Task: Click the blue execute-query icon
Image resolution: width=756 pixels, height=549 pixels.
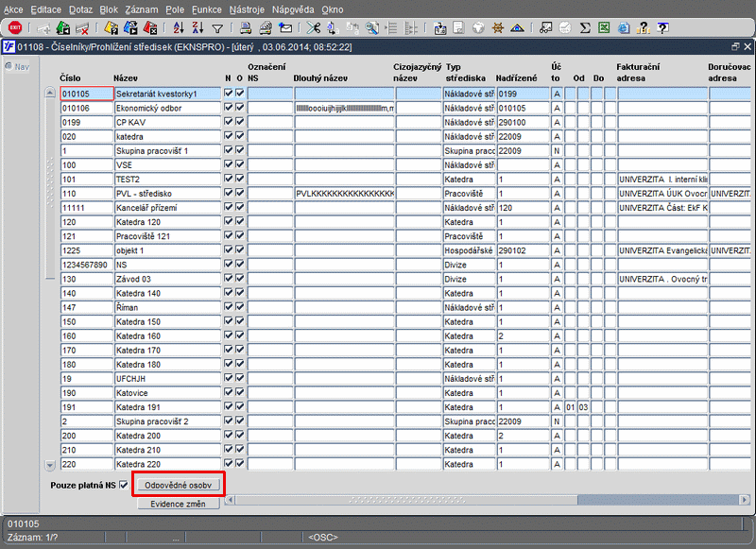Action: (x=130, y=28)
